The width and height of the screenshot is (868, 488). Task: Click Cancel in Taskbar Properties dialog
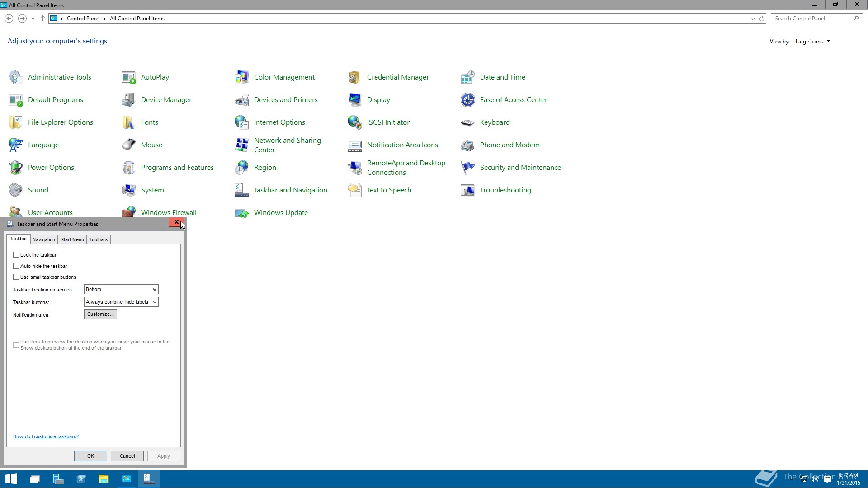[127, 456]
